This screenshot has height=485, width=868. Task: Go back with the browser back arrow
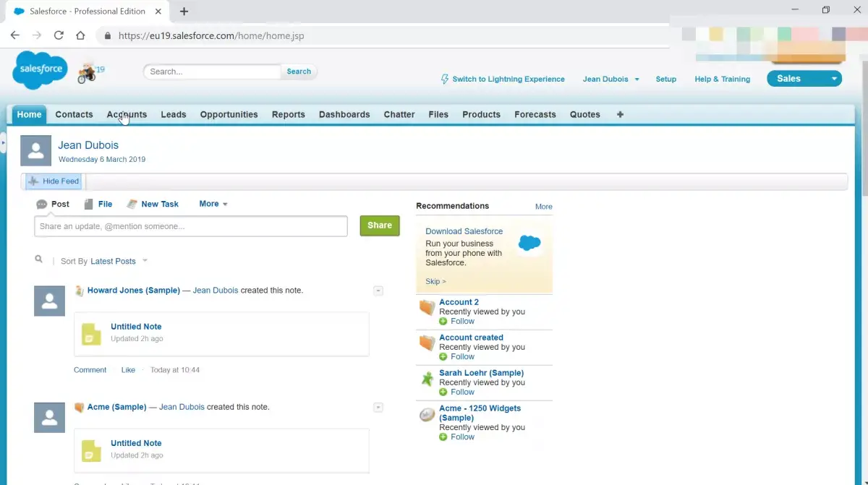pyautogui.click(x=14, y=35)
